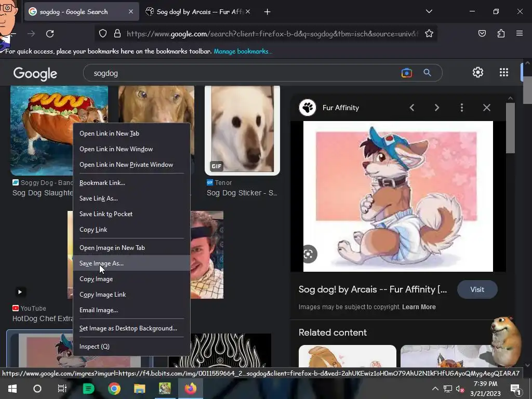532x399 pixels.
Task: Click the browser address bar
Action: pos(271,34)
